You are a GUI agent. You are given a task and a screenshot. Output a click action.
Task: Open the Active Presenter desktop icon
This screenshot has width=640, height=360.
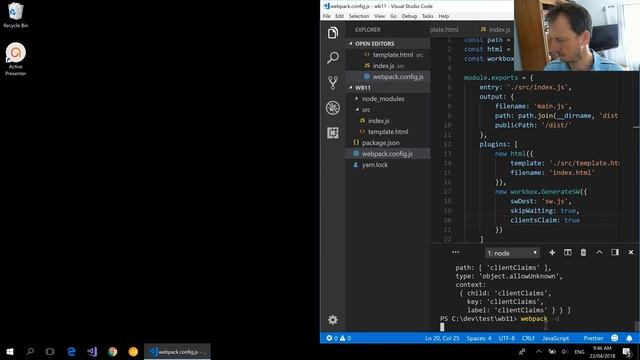pyautogui.click(x=16, y=59)
